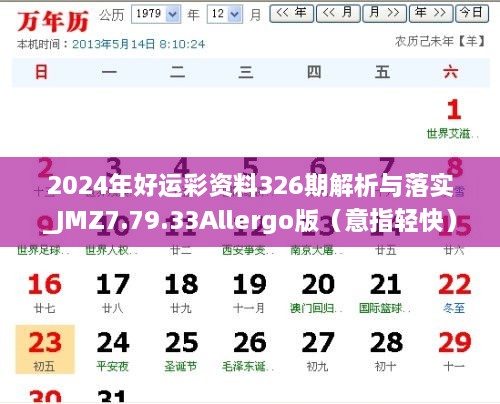Viewport: 500px width, 404px height.
Task: Click the local time 2013年5月14日 text
Action: coord(138,44)
